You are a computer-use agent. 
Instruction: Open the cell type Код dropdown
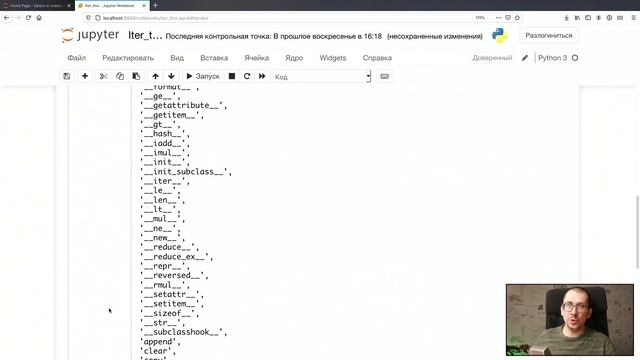point(322,76)
